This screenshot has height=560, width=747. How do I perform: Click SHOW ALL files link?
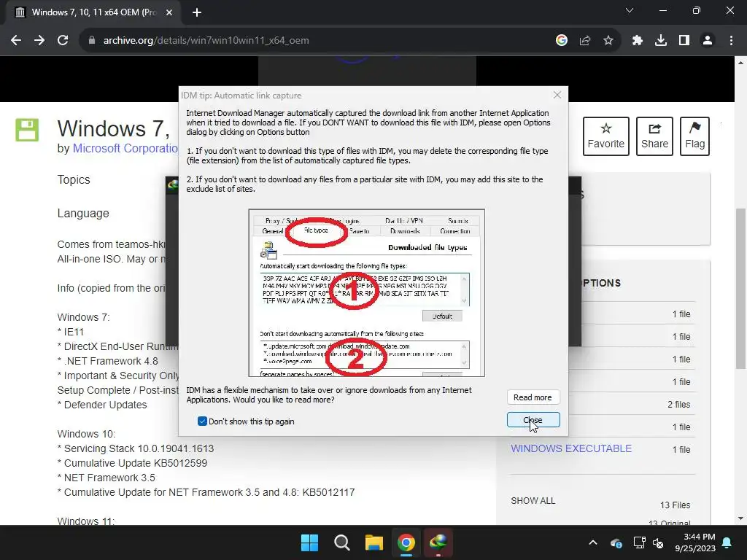pyautogui.click(x=533, y=501)
